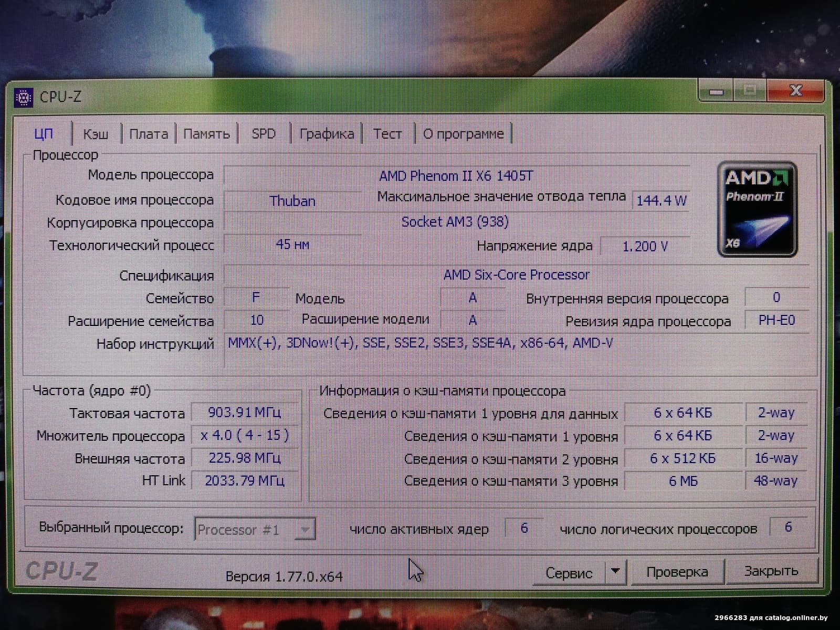Viewport: 840px width, 630px height.
Task: Click the AMD Six-Core Processor specification
Action: coord(517,275)
